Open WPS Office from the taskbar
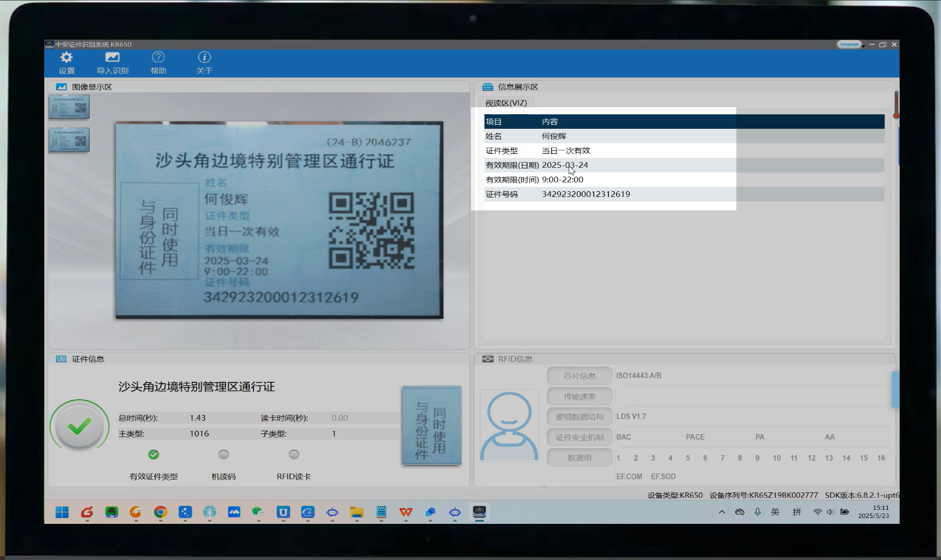Screen dimensions: 941x560 [406, 512]
